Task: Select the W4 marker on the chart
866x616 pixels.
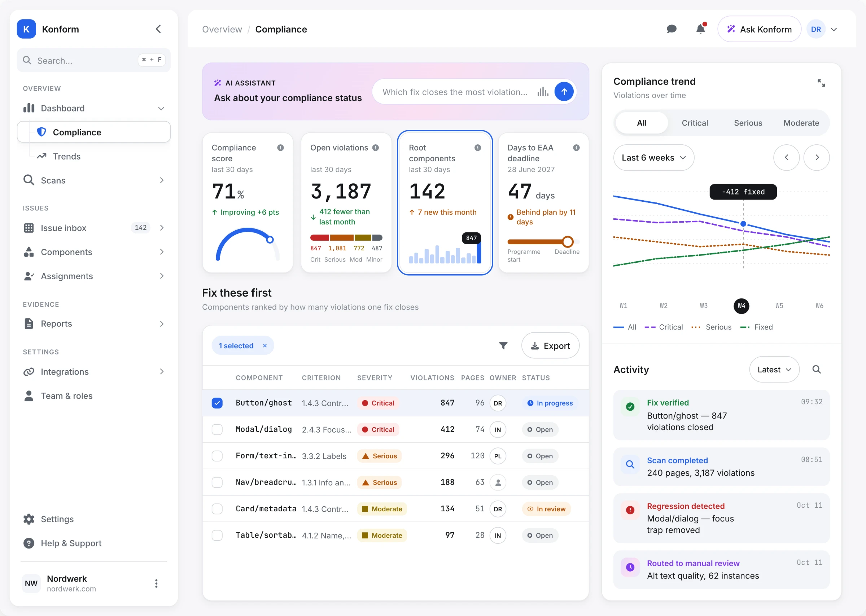Action: pyautogui.click(x=741, y=306)
